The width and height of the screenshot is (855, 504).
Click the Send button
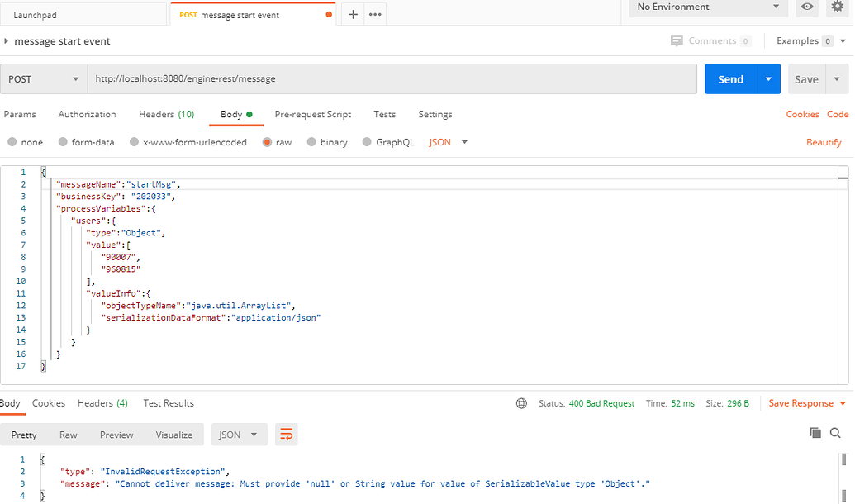click(730, 78)
